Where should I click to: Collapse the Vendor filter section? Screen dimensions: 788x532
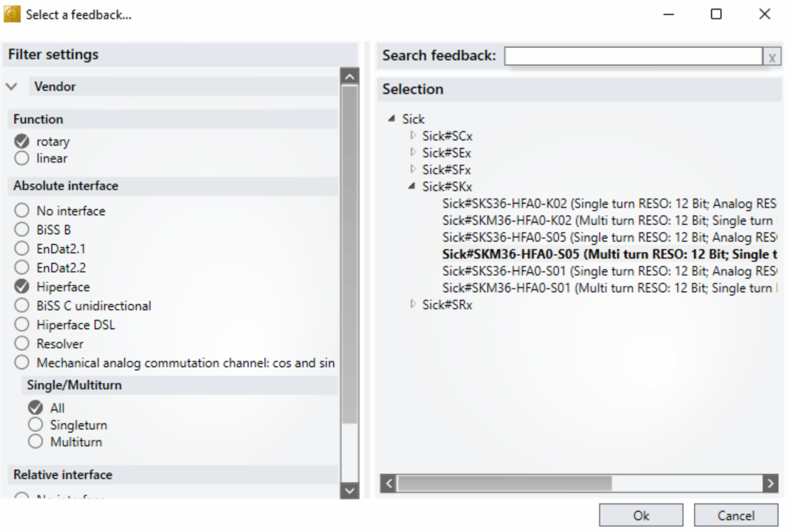(11, 87)
